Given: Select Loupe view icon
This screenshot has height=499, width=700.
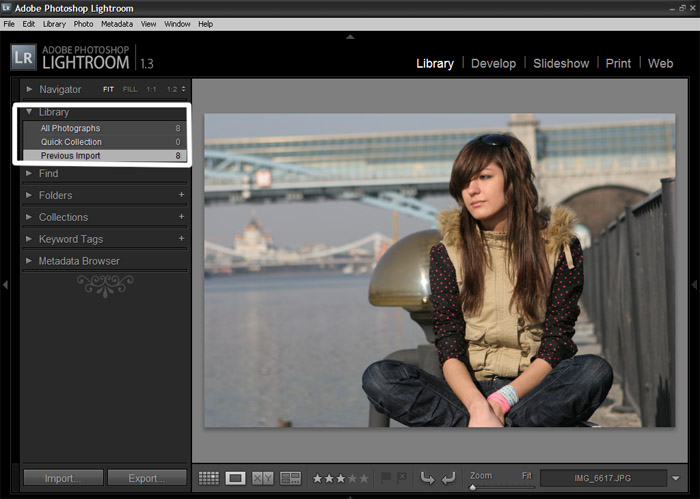Looking at the screenshot, I should click(x=236, y=478).
